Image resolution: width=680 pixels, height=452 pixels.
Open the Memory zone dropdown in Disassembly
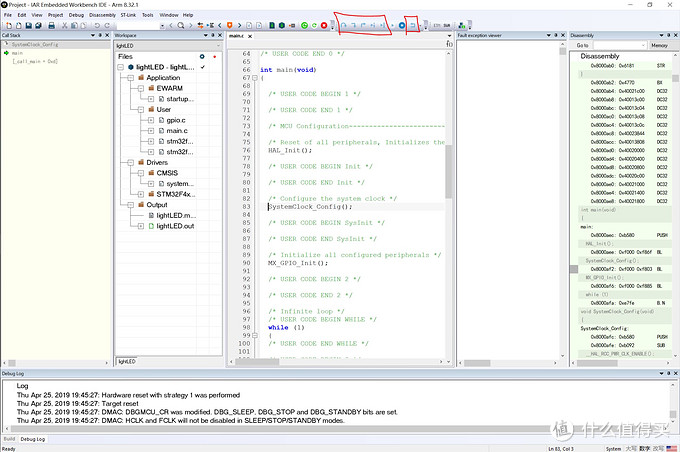pos(659,45)
